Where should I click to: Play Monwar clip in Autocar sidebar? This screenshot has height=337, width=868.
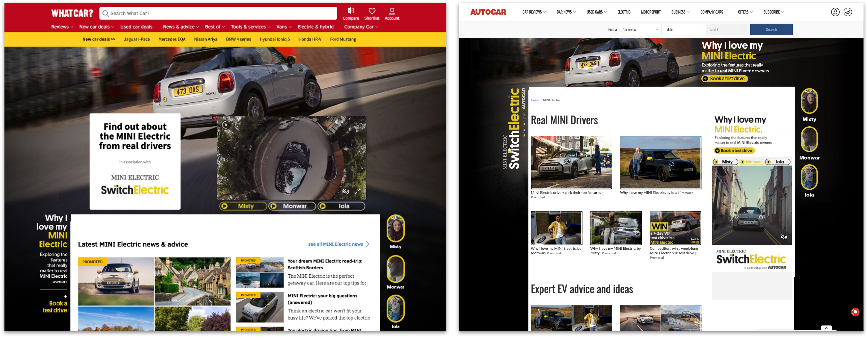[x=751, y=162]
